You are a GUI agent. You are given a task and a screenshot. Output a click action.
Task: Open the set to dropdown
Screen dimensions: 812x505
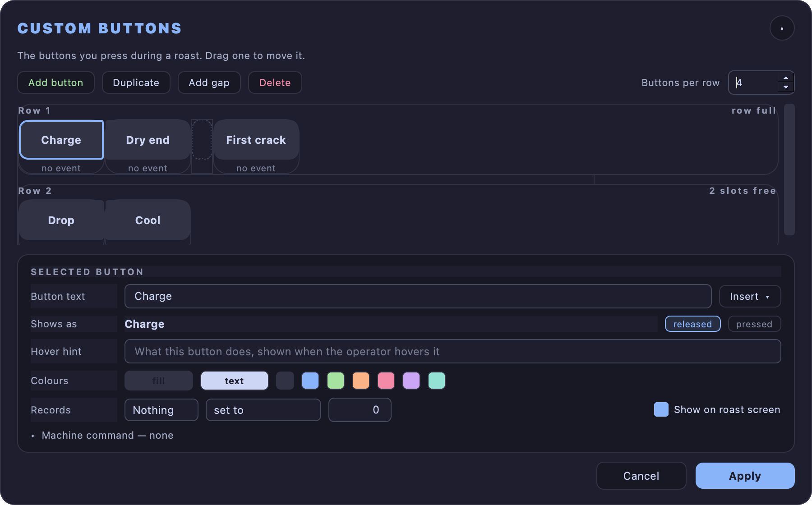coord(263,410)
